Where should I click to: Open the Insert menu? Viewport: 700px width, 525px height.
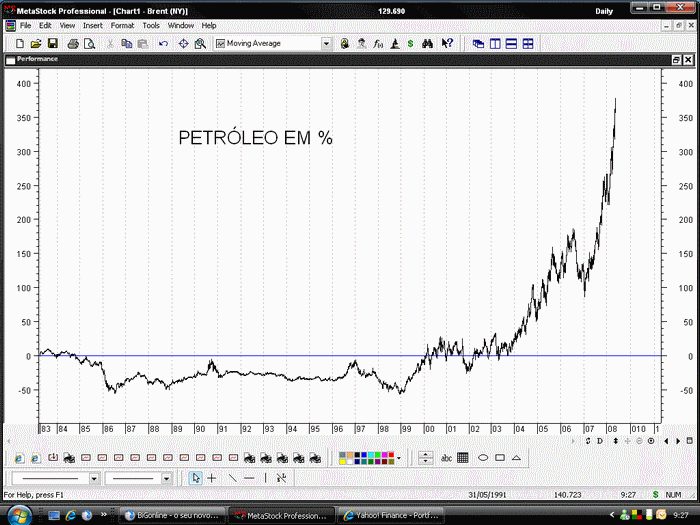point(92,25)
